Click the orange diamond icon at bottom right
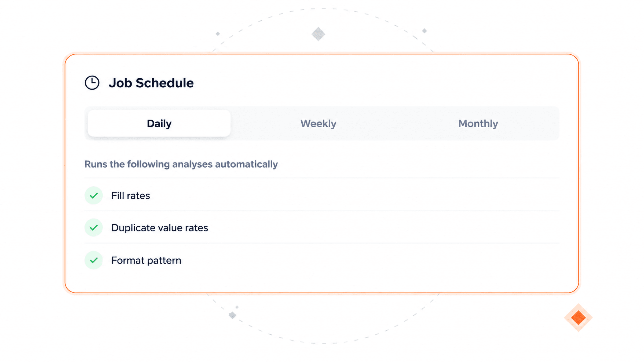Image resolution: width=644 pixels, height=362 pixels. coord(578,318)
